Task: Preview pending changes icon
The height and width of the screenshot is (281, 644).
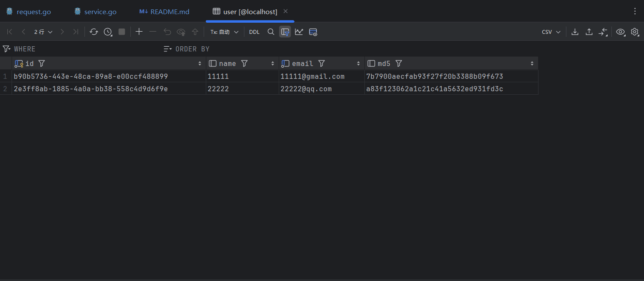Action: pos(181,32)
